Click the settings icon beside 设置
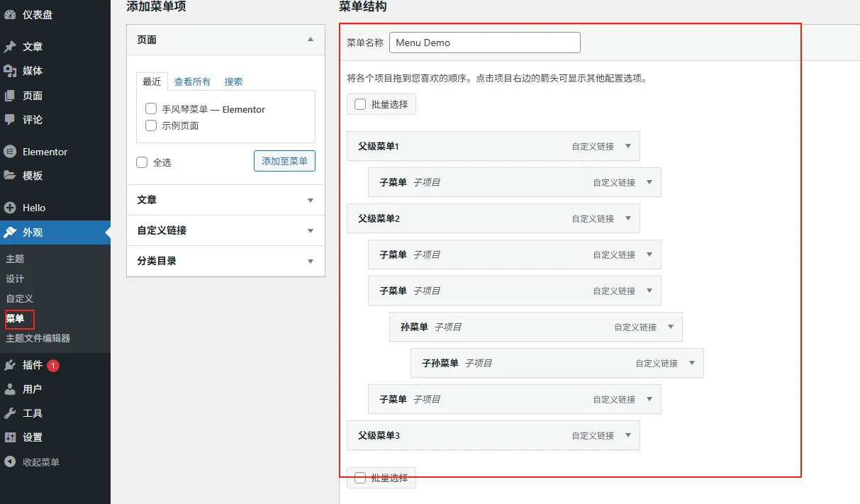This screenshot has width=860, height=504. click(10, 437)
